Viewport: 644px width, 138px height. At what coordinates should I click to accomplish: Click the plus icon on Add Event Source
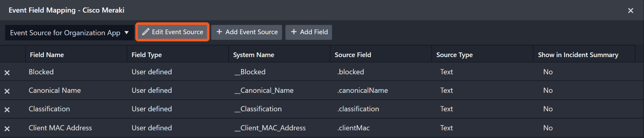219,32
